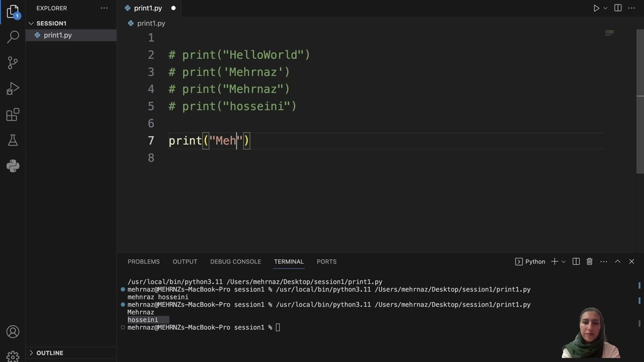
Task: Open the run options dropdown arrow
Action: coord(605,8)
